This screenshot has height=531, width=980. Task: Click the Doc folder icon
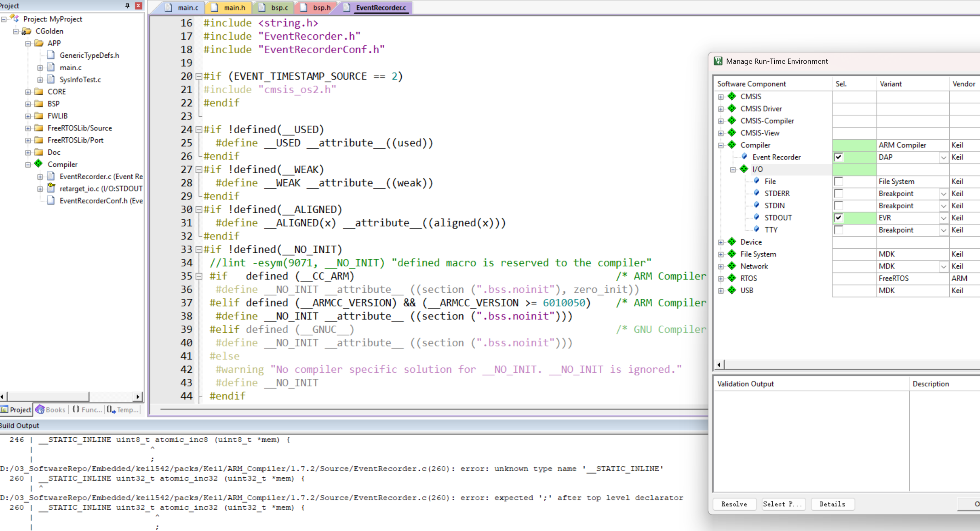coord(39,152)
